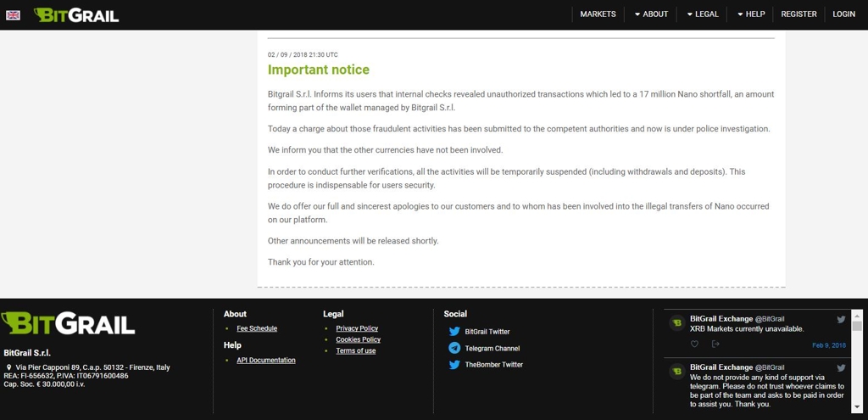Click Twitter bird icon on first tweet
The height and width of the screenshot is (420, 868).
tap(841, 319)
